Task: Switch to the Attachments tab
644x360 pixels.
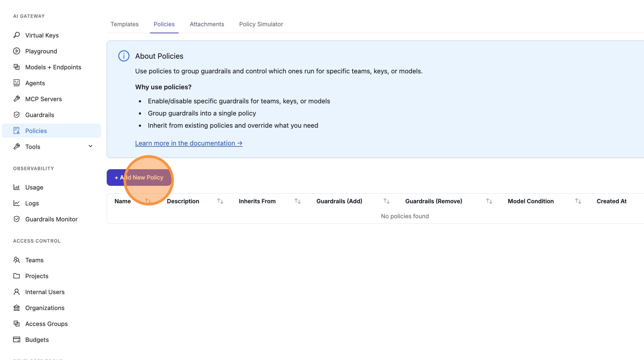Action: coord(207,24)
